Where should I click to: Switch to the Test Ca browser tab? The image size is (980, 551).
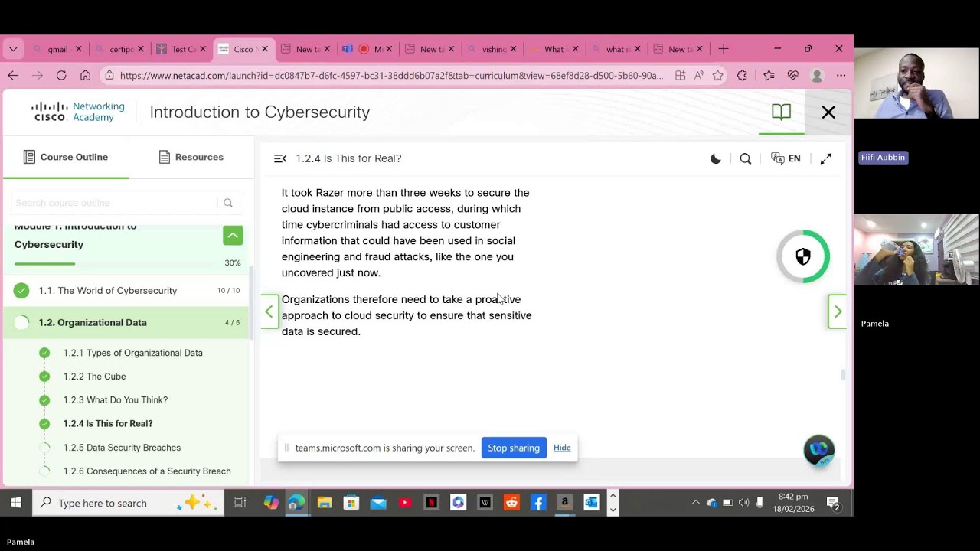tap(182, 49)
